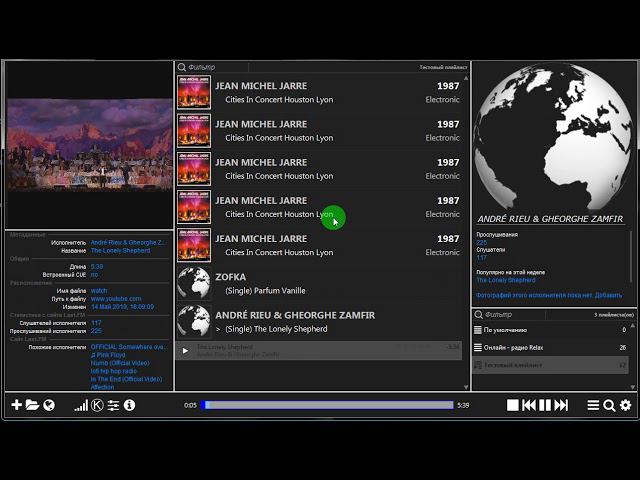Click globe cover of André Rieu album row

(194, 321)
